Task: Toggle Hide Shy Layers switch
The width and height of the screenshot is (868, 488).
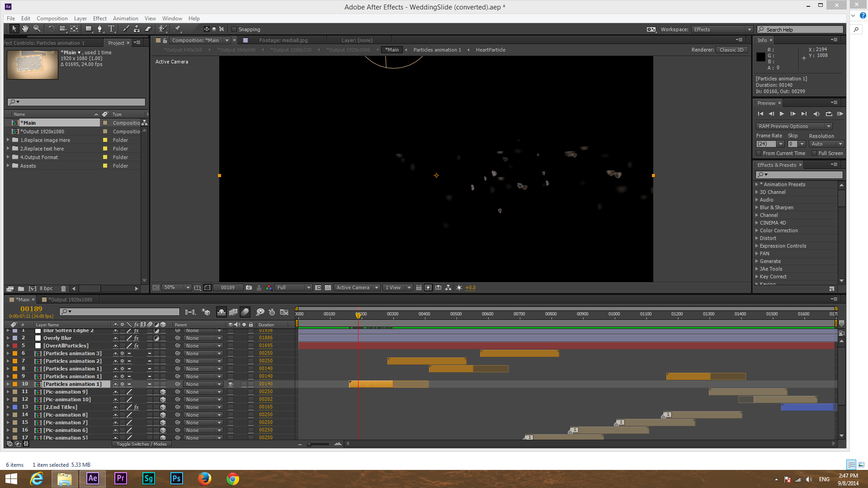Action: 222,312
